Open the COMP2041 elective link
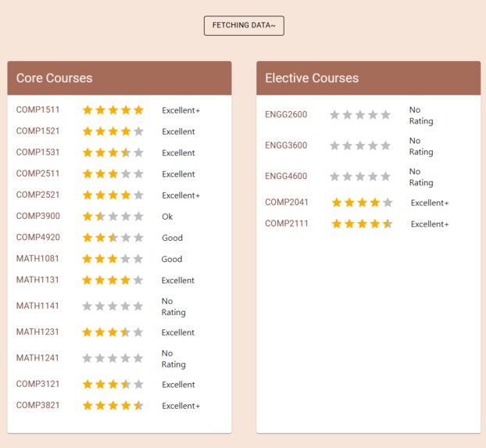This screenshot has width=486, height=448. pyautogui.click(x=287, y=202)
